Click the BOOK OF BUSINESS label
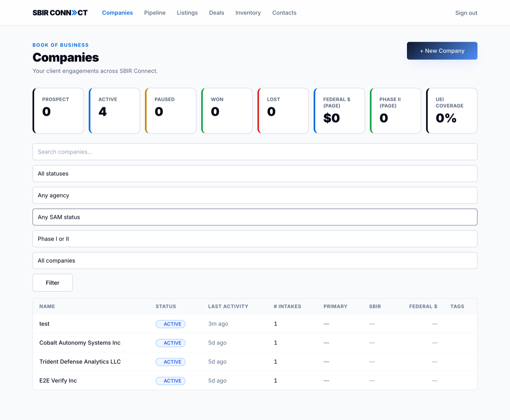This screenshot has height=420, width=510. [x=61, y=45]
